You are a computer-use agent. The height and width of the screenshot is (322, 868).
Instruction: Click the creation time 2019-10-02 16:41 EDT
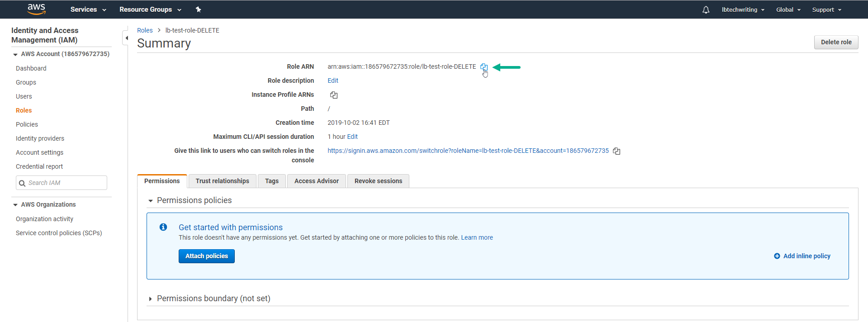point(358,123)
